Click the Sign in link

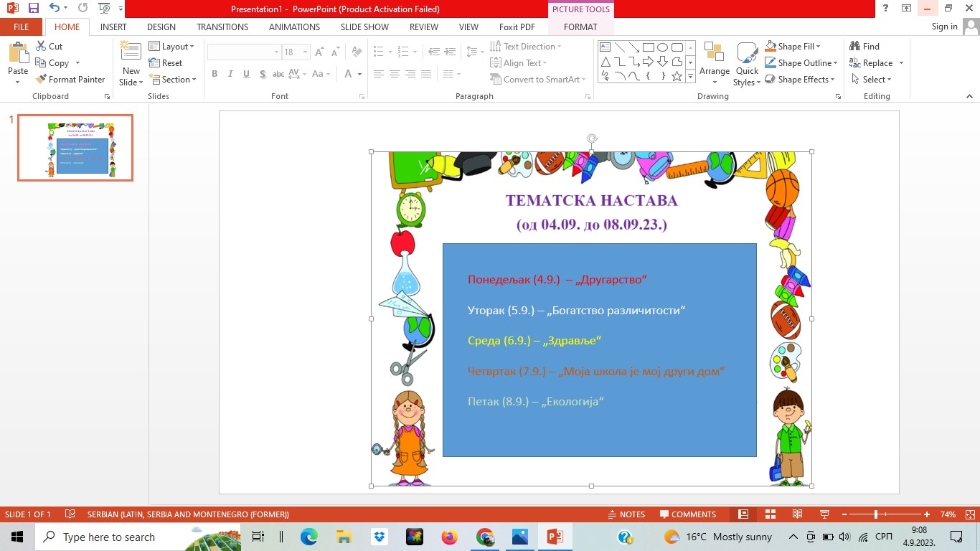pos(944,27)
